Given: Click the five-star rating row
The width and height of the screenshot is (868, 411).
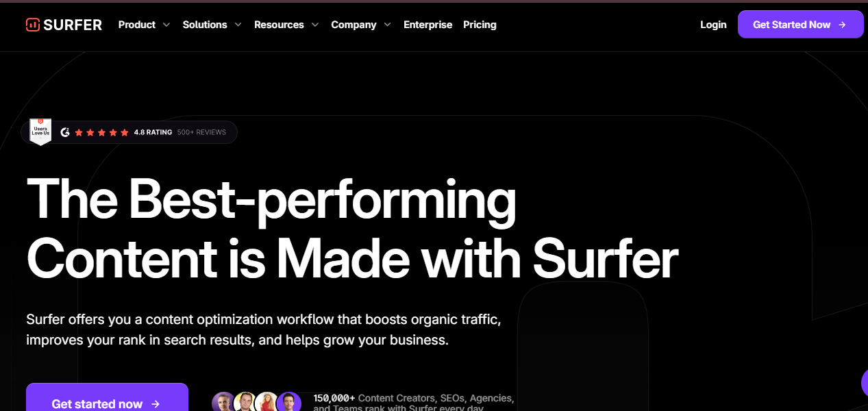Looking at the screenshot, I should point(101,132).
